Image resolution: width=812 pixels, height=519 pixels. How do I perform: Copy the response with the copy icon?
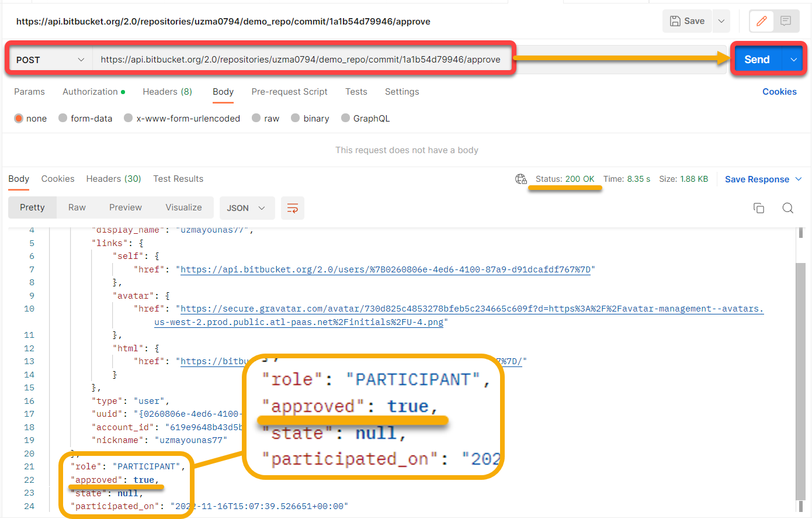pos(759,208)
